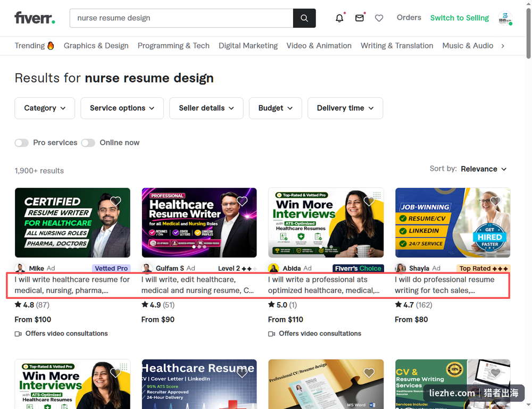Viewport: 532px width, 409px height.
Task: Click 'From $110' price
Action: (x=285, y=320)
